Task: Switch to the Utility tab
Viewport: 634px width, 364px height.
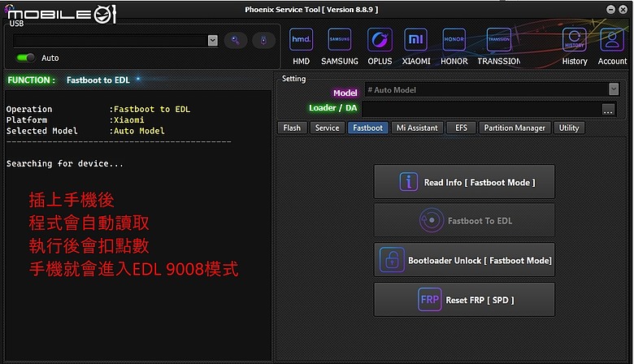Action: pyautogui.click(x=569, y=128)
